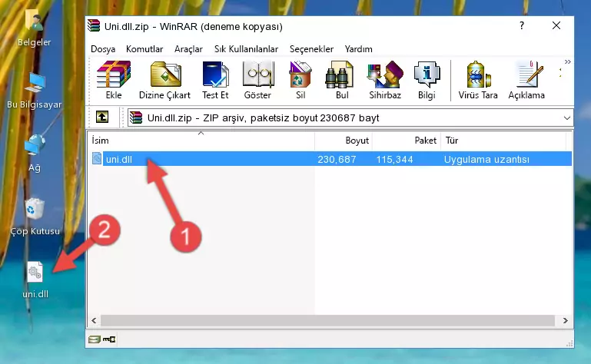591x364 pixels.
Task: Click the 230,687 size cell
Action: [x=337, y=160]
